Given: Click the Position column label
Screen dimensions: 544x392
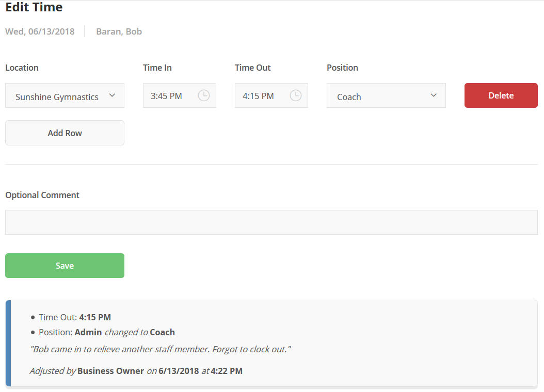Looking at the screenshot, I should click(x=342, y=68).
